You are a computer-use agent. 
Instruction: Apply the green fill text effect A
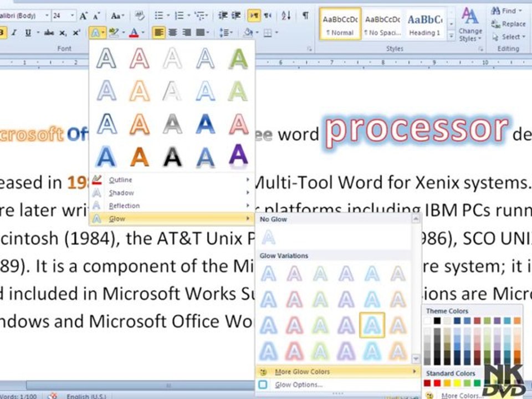coord(238,58)
